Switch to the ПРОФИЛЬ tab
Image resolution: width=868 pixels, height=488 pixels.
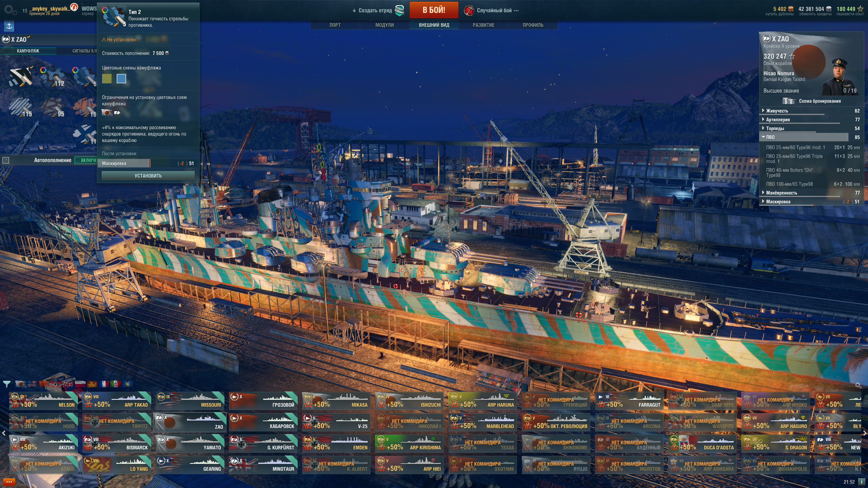point(533,25)
